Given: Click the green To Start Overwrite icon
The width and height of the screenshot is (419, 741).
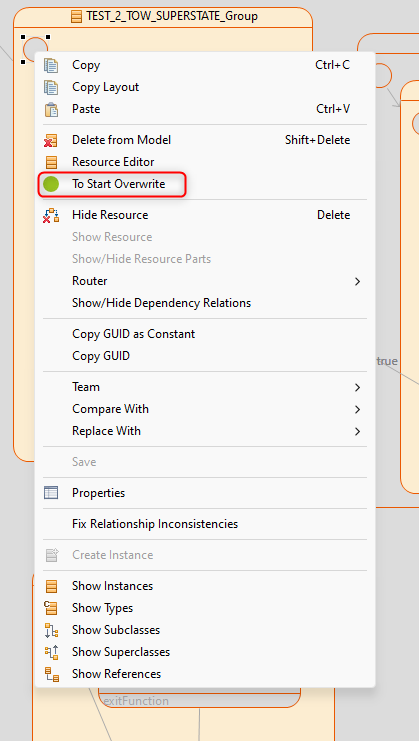Looking at the screenshot, I should point(51,184).
